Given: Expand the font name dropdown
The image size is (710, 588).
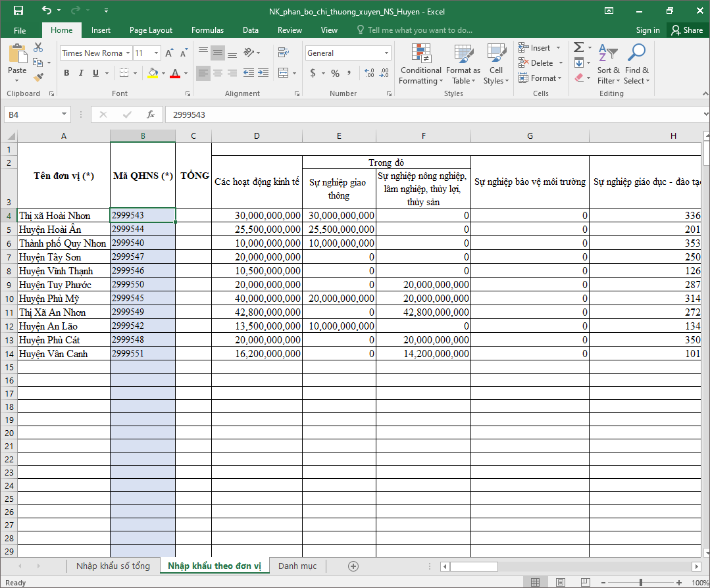Looking at the screenshot, I should (128, 53).
